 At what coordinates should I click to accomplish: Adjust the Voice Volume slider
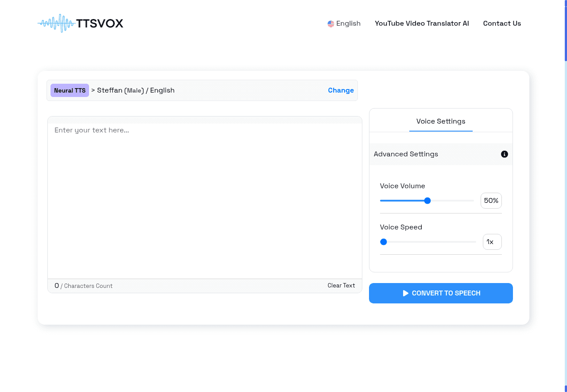click(x=427, y=200)
